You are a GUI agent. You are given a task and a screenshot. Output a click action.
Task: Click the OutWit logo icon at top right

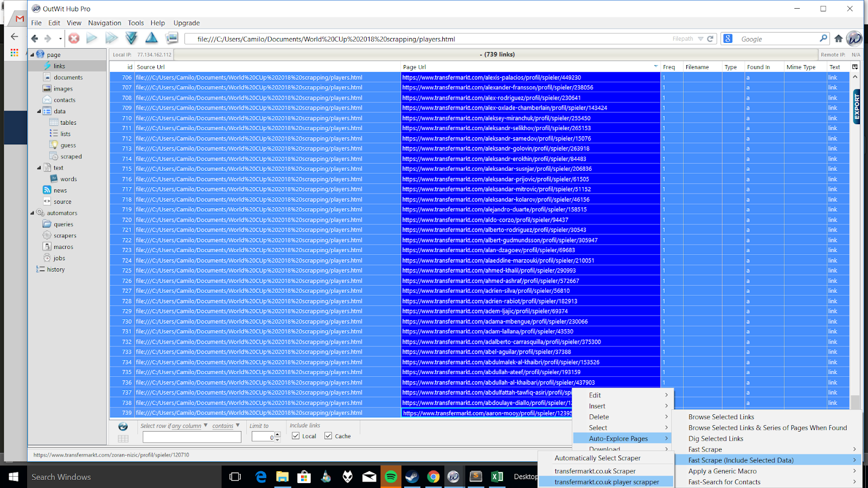[x=854, y=38]
